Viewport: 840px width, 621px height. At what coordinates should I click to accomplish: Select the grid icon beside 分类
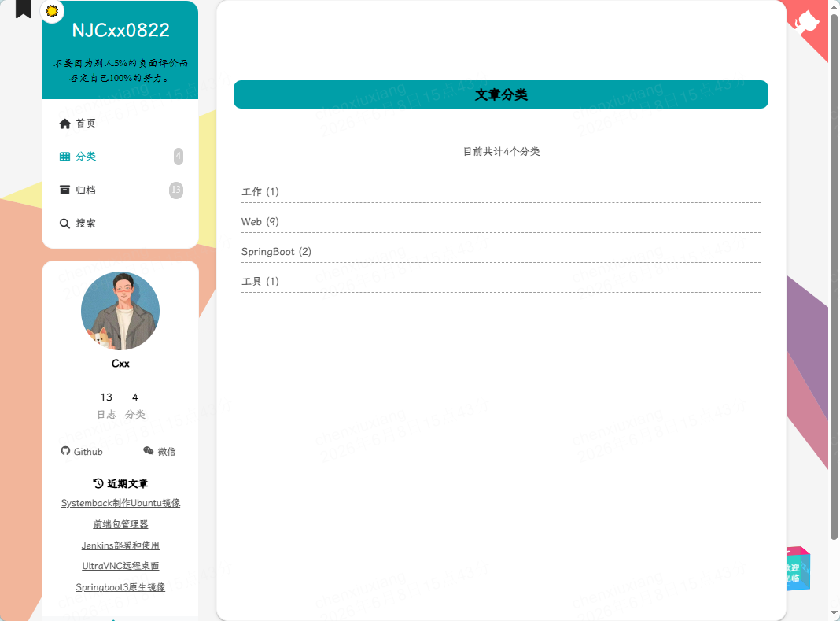click(64, 157)
